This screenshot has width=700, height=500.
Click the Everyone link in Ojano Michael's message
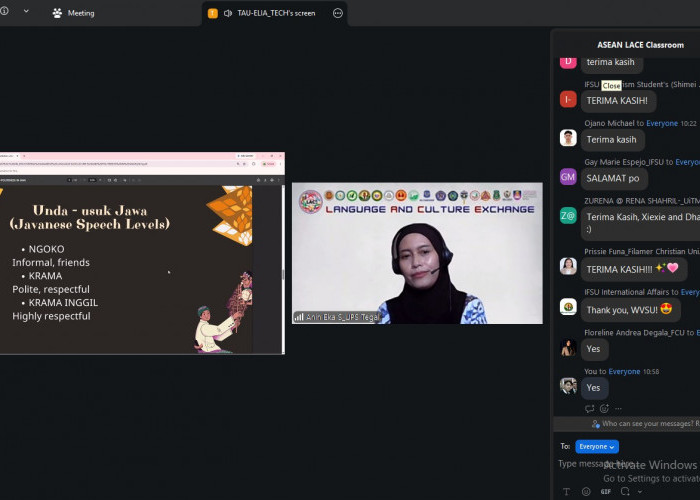pyautogui.click(x=662, y=123)
